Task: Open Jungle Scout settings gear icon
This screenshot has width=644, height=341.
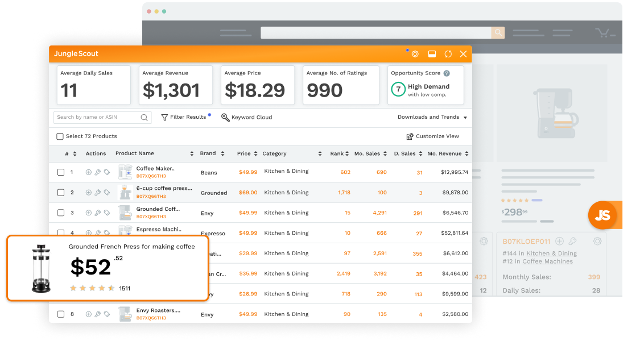Action: 415,54
